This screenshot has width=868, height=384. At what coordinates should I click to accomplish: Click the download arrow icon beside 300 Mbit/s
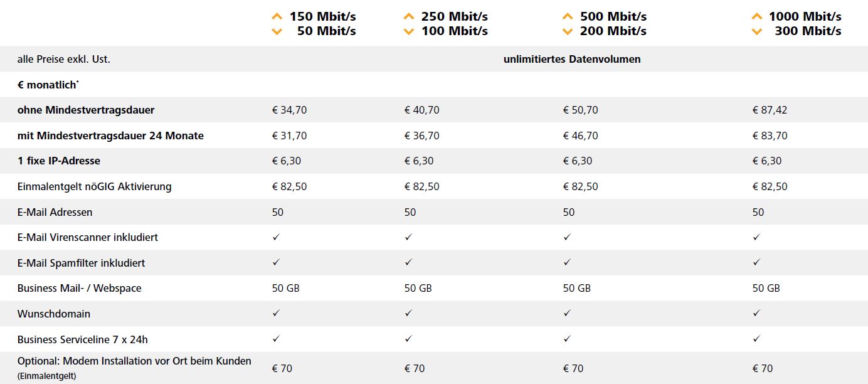tap(758, 31)
